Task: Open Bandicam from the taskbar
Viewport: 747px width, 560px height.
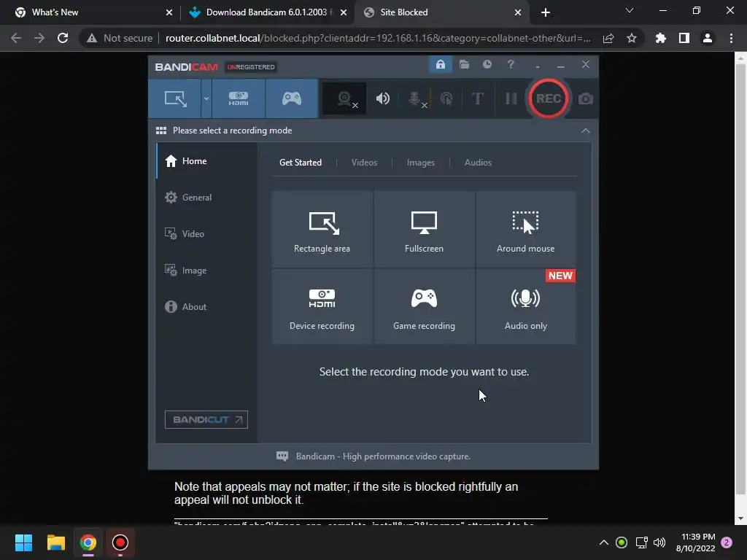Action: [120, 542]
